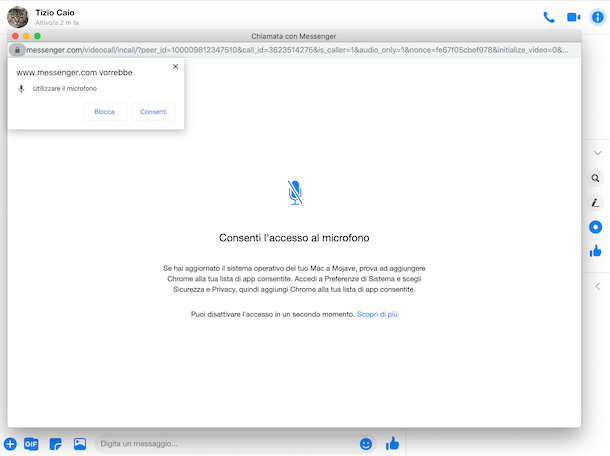Attach a photo using the image icon
The width and height of the screenshot is (610, 456).
pos(80,444)
